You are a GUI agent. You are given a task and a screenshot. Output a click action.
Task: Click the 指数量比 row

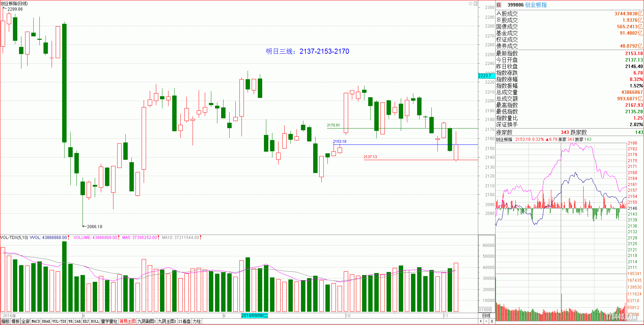coord(569,118)
